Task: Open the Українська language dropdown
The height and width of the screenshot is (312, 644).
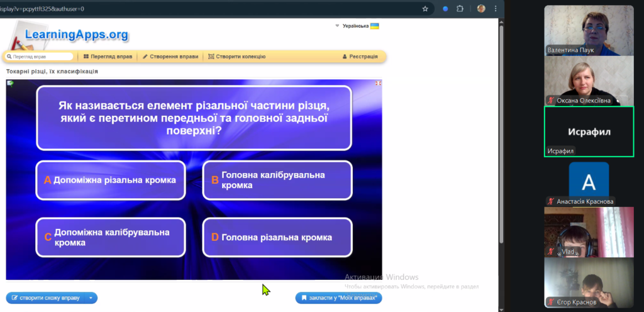Action: click(x=357, y=26)
